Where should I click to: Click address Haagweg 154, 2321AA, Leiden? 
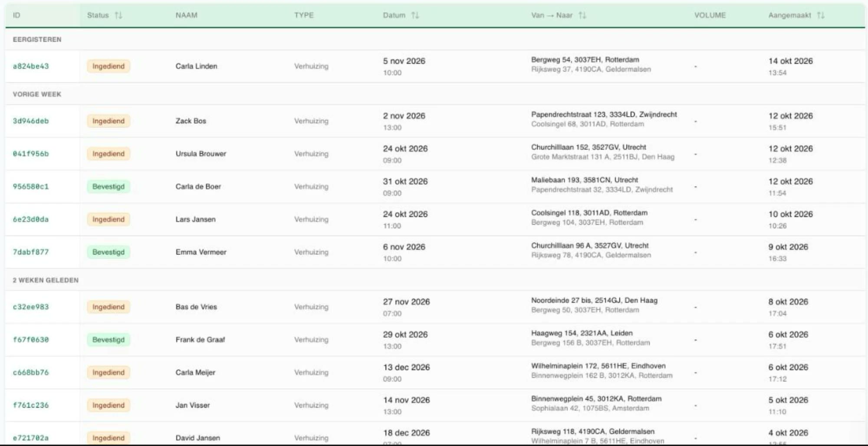(x=582, y=334)
